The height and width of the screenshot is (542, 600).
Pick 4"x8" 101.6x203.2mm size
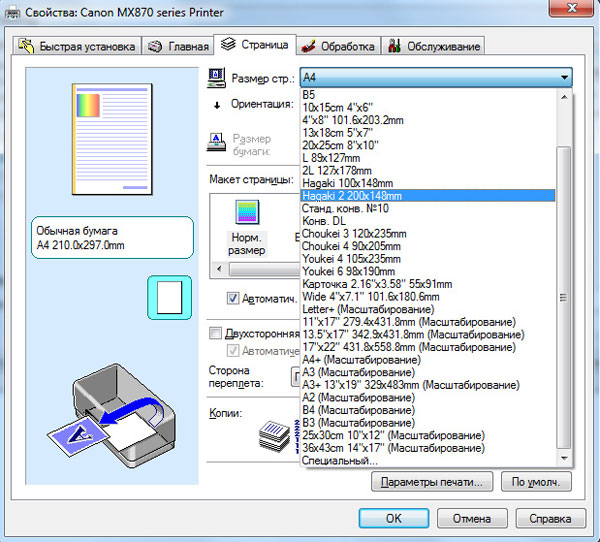[428, 120]
